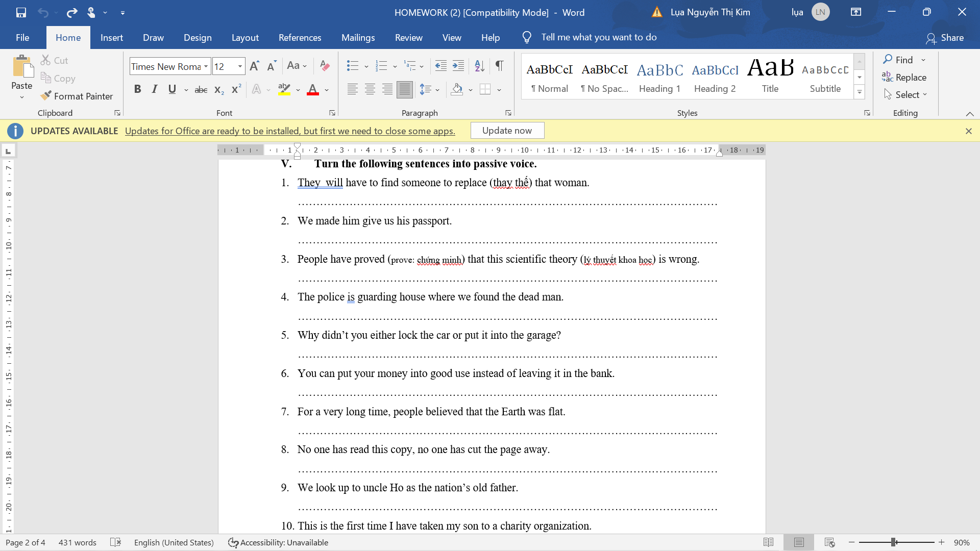The width and height of the screenshot is (980, 551).
Task: Increase paragraph indent
Action: click(458, 66)
